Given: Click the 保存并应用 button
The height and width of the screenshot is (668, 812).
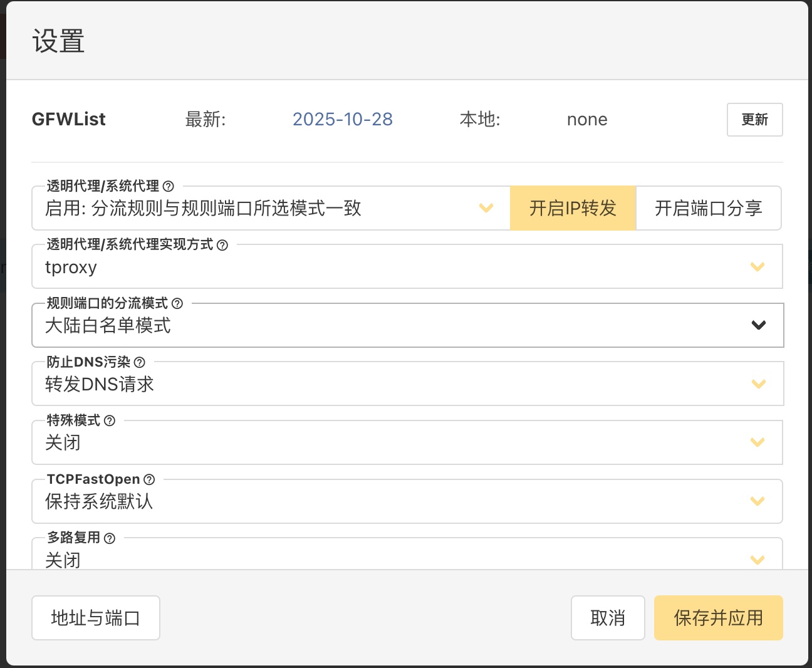Looking at the screenshot, I should (718, 618).
